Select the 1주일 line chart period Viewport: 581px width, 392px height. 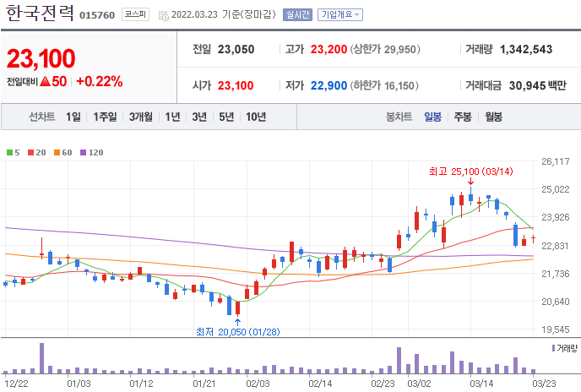pos(105,117)
